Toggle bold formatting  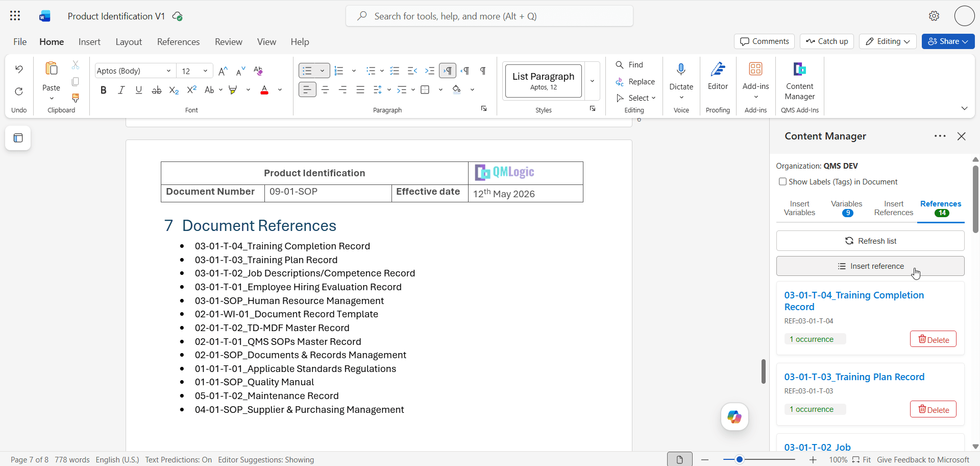click(104, 90)
